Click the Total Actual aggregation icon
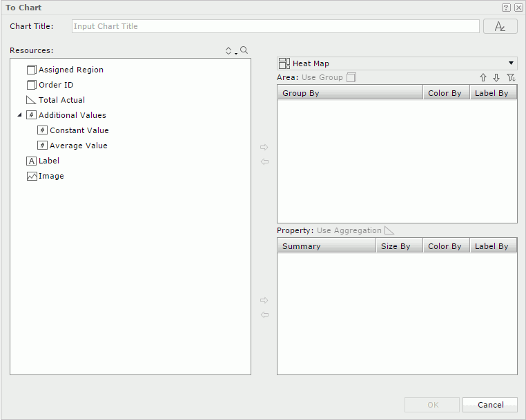526x420 pixels. (31, 100)
